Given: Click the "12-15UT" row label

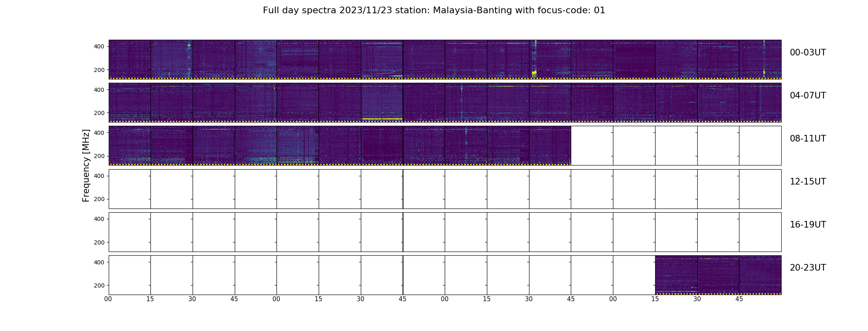Looking at the screenshot, I should point(808,182).
